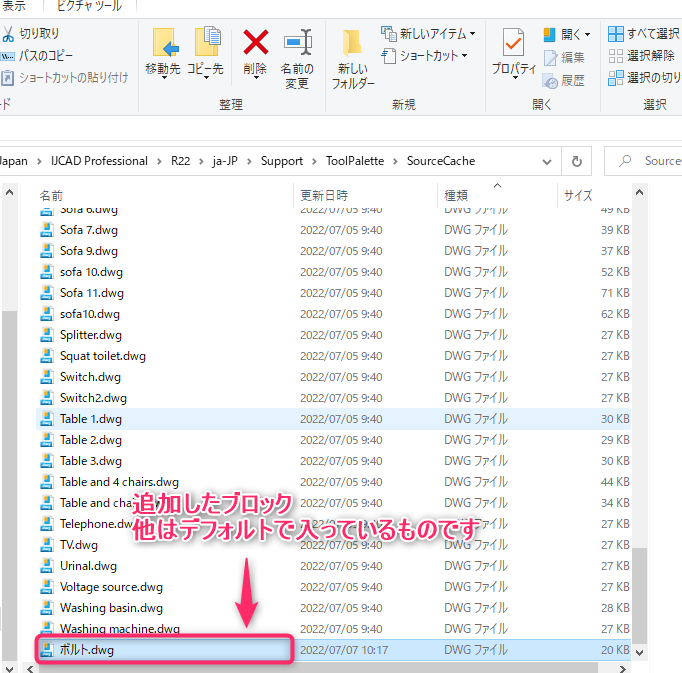This screenshot has width=682, height=673.
Task: Select the file Sofa 11.dwg
Action: pyautogui.click(x=92, y=293)
